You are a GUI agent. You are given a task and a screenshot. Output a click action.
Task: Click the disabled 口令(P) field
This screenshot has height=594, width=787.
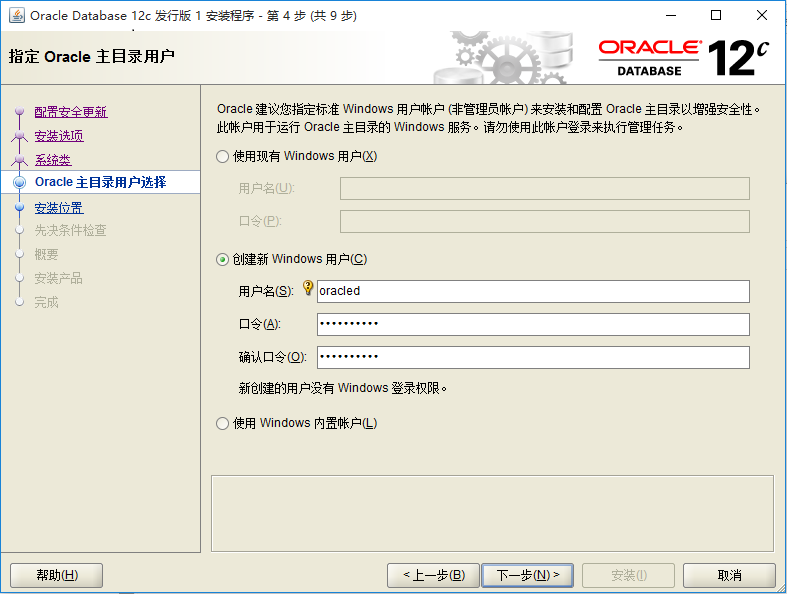tap(545, 221)
